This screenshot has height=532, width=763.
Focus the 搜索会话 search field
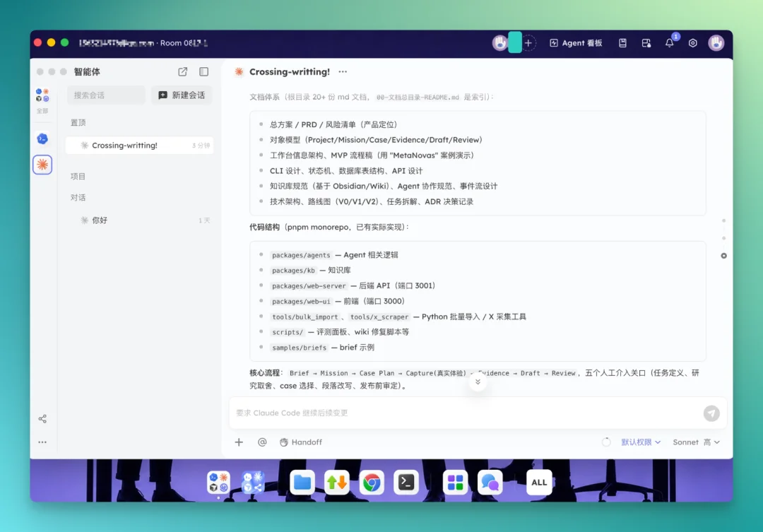click(x=106, y=95)
